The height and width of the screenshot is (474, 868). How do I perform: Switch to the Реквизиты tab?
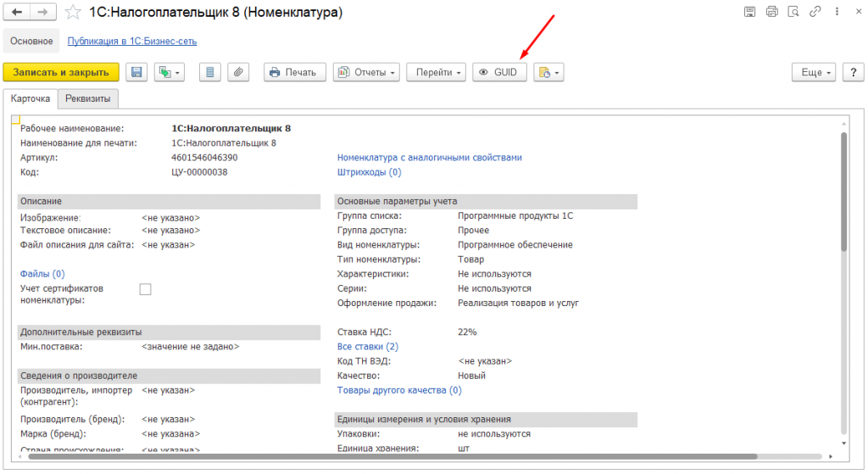(87, 98)
